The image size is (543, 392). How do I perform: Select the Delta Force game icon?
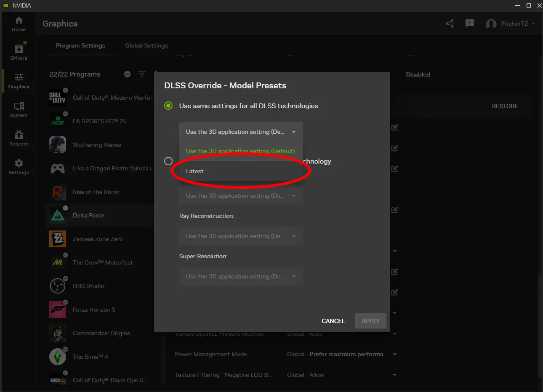coord(58,215)
